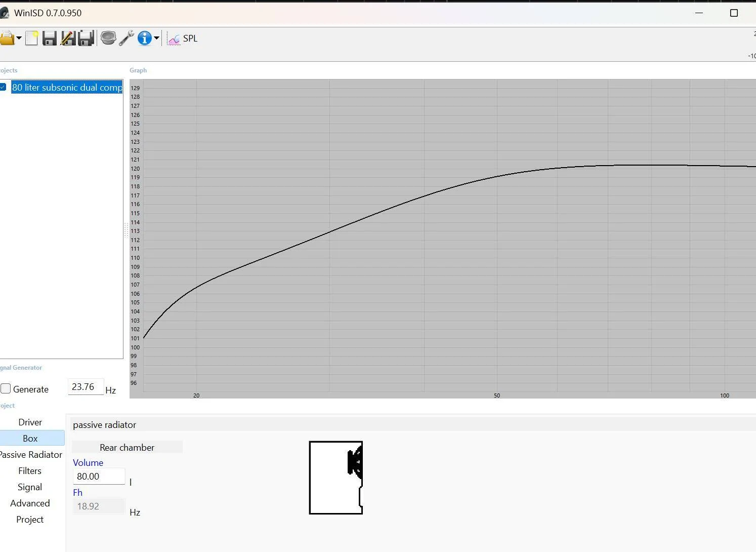Switch to the Project tab
The height and width of the screenshot is (552, 756).
coord(30,519)
